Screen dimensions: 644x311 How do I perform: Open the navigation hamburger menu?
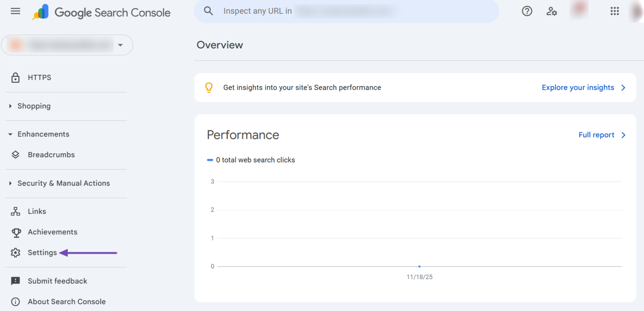point(15,11)
